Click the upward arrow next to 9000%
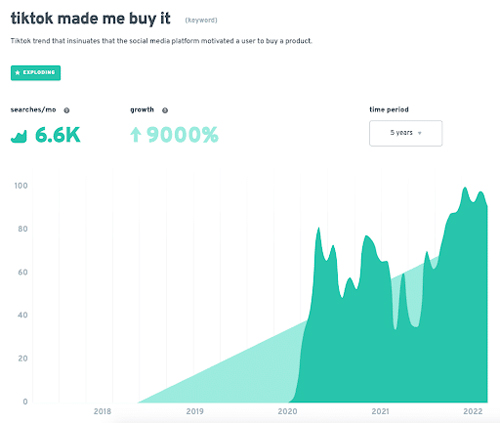 [x=136, y=135]
